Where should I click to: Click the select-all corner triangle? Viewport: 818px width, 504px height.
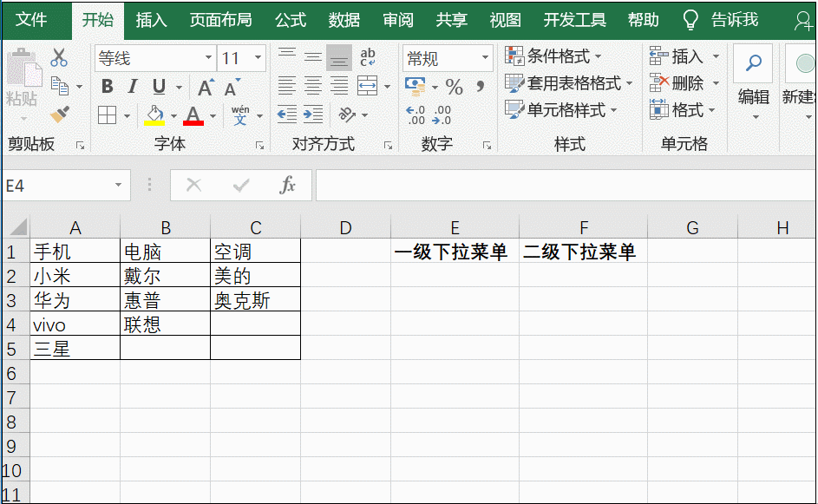pyautogui.click(x=17, y=227)
